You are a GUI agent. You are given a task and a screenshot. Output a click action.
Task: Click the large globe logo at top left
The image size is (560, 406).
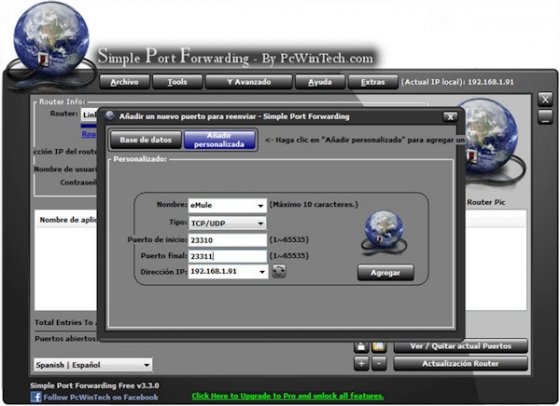[x=51, y=39]
